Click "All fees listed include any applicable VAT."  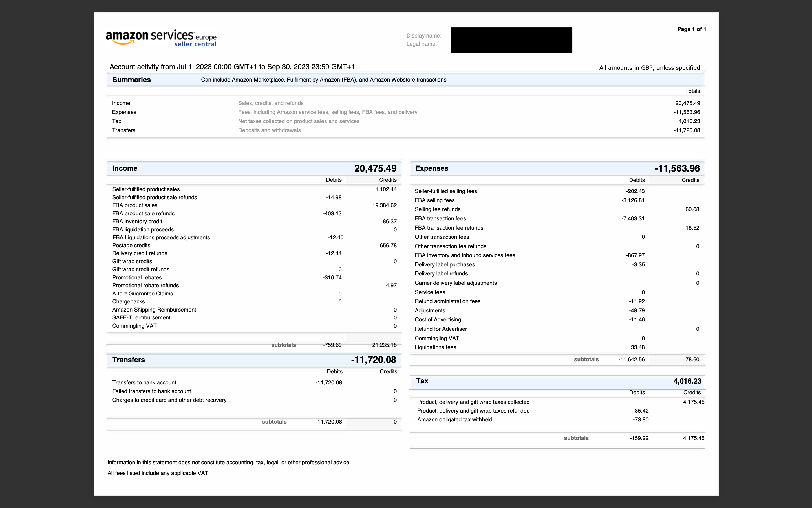(158, 473)
